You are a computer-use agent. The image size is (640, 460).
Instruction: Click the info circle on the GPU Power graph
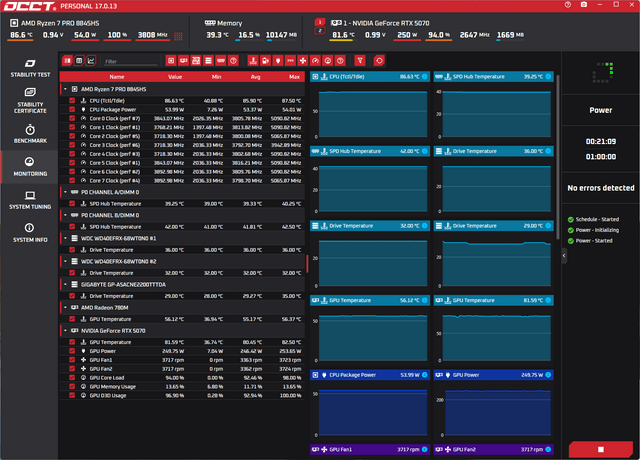548,375
